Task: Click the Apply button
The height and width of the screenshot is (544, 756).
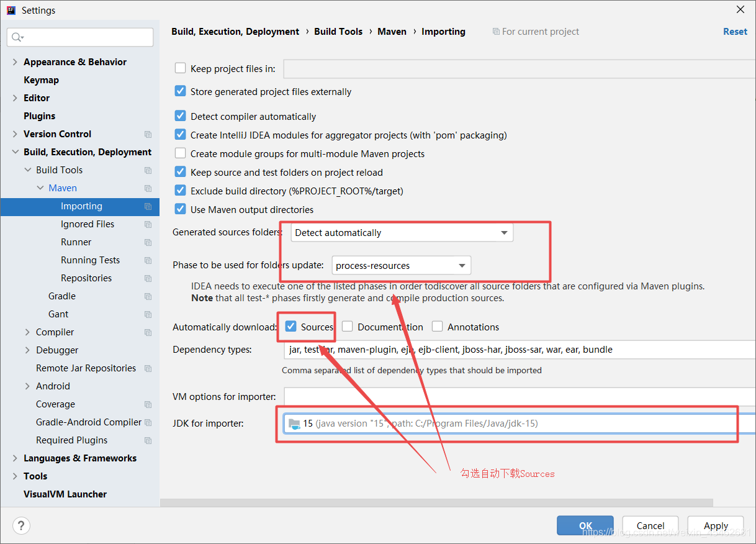Action: tap(716, 525)
